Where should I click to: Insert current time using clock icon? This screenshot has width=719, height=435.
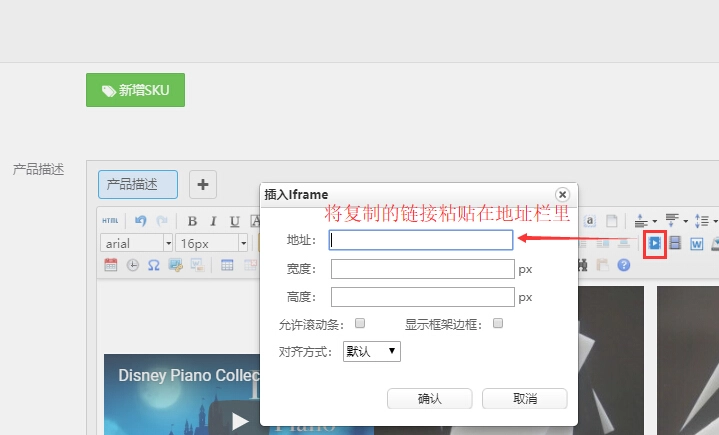pos(132,265)
